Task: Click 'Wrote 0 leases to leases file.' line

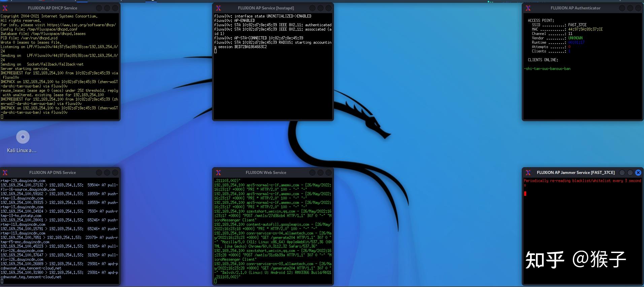Action: 31,42
